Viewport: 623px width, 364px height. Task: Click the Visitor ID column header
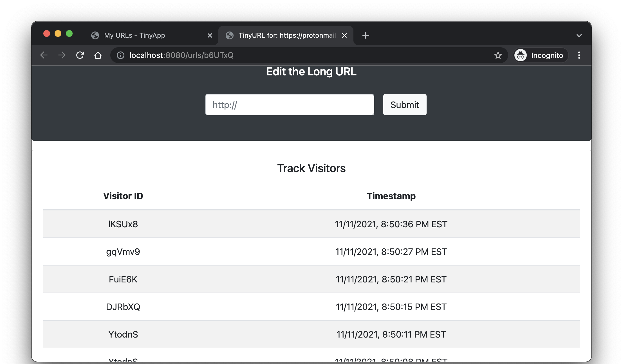(x=123, y=196)
